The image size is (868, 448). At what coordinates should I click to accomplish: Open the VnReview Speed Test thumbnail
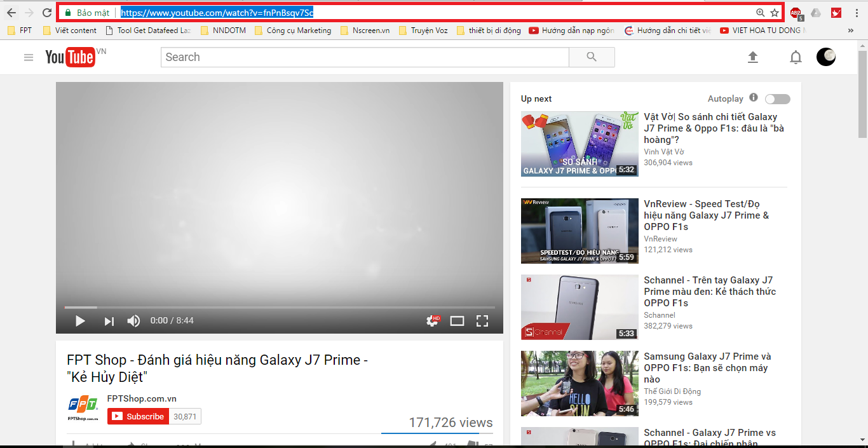click(x=580, y=231)
